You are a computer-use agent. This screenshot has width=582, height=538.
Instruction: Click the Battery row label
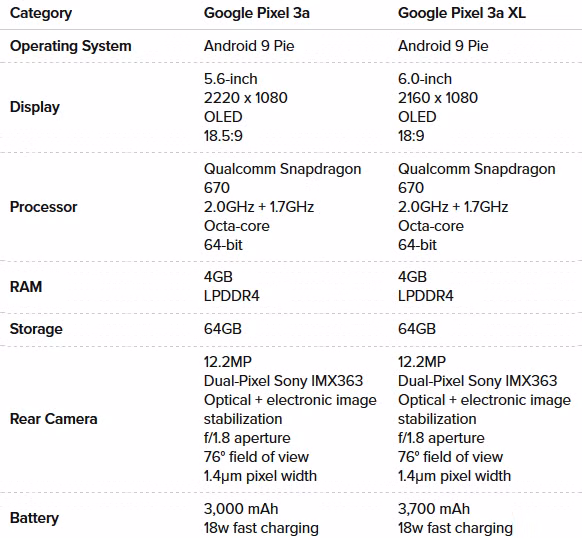(x=34, y=518)
